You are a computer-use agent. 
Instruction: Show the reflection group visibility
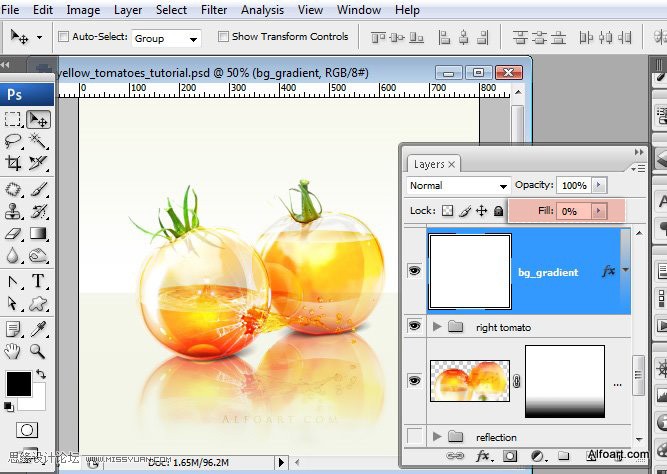(415, 436)
